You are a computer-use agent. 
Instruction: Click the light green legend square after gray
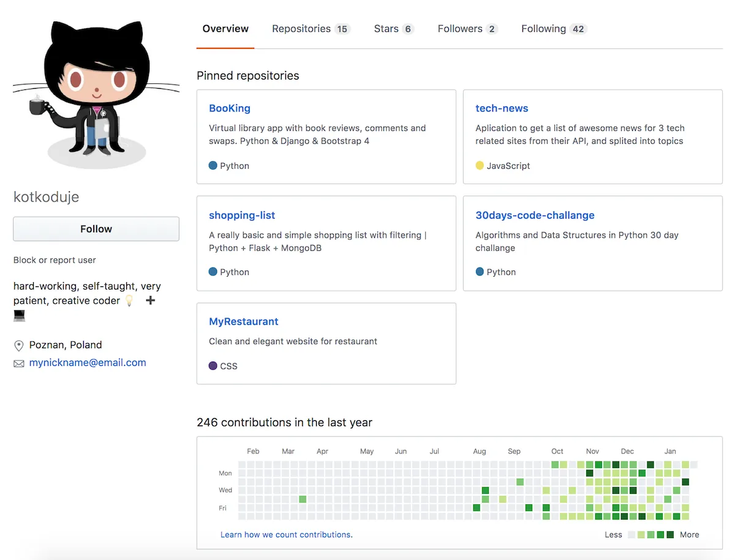(641, 535)
